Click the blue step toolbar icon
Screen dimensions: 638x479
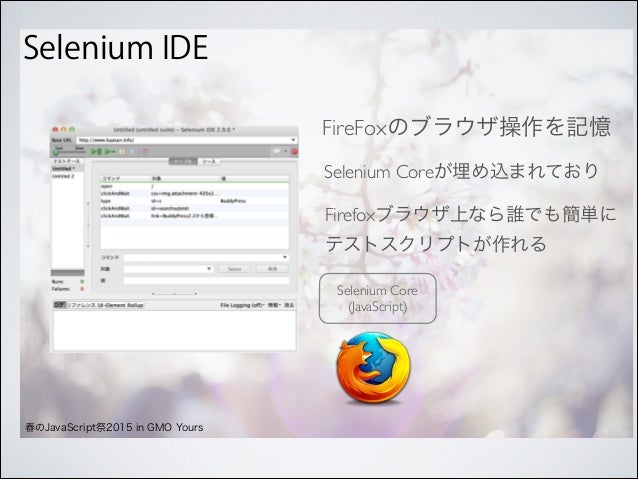tap(132, 152)
